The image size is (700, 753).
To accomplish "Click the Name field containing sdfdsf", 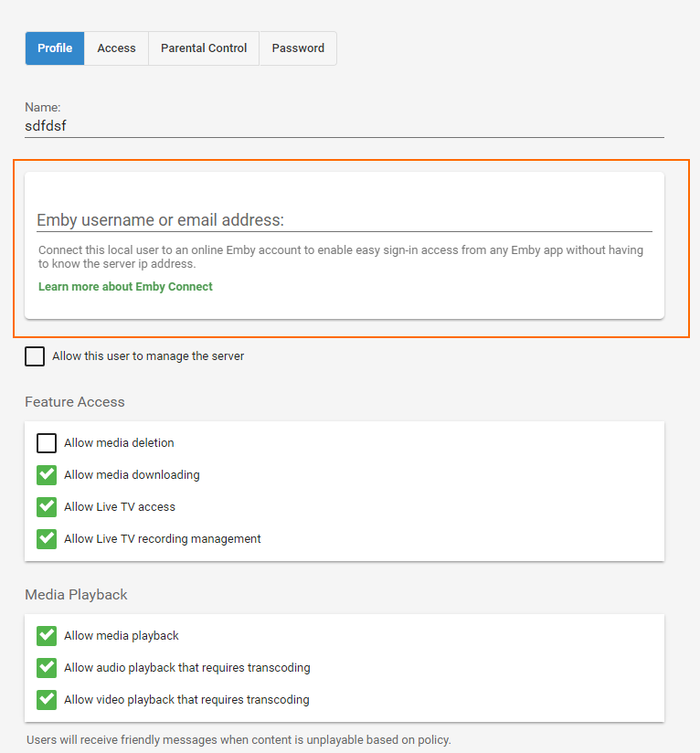I will pos(344,126).
